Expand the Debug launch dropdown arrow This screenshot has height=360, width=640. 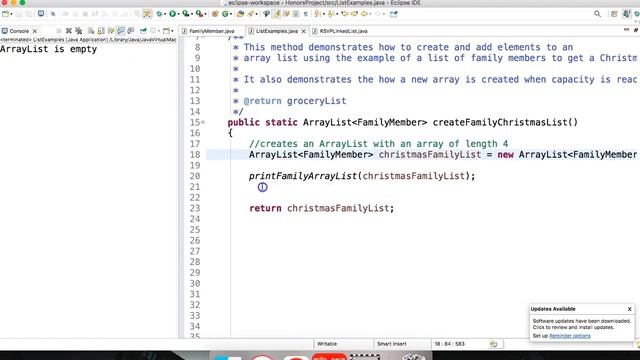point(165,14)
